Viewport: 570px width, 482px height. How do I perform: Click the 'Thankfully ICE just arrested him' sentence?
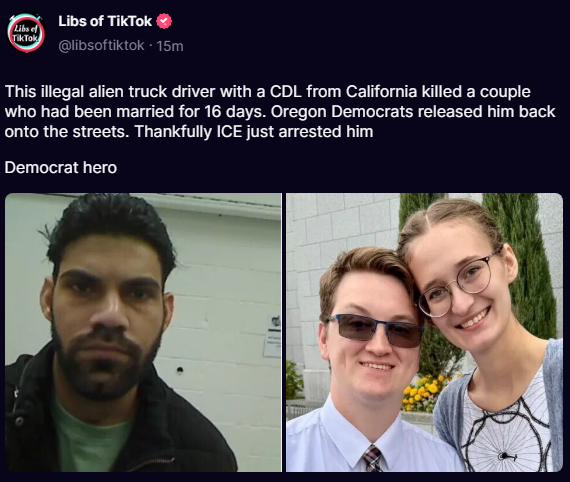tap(254, 132)
